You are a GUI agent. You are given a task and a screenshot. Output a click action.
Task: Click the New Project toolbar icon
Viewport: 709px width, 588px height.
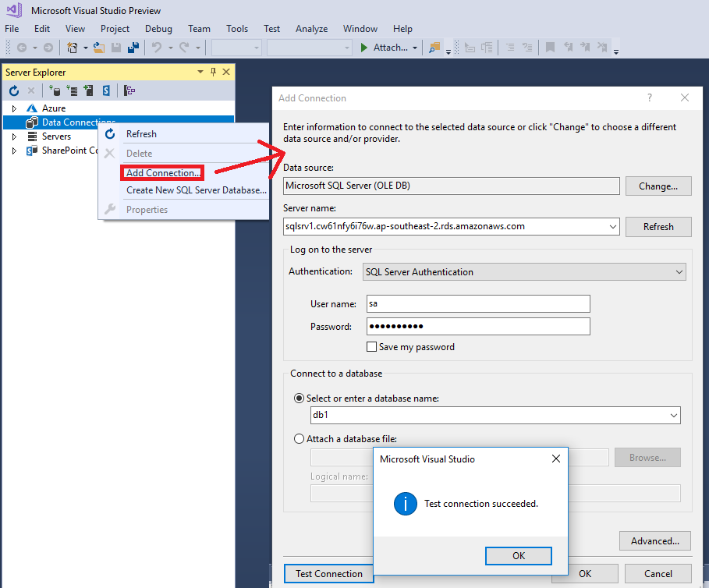[x=72, y=48]
